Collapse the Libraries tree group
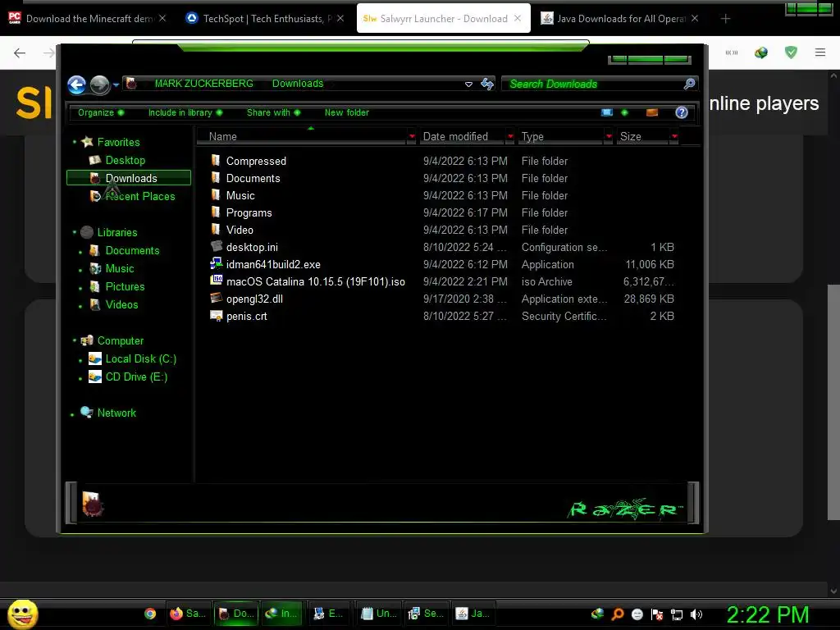The image size is (840, 630). (75, 232)
